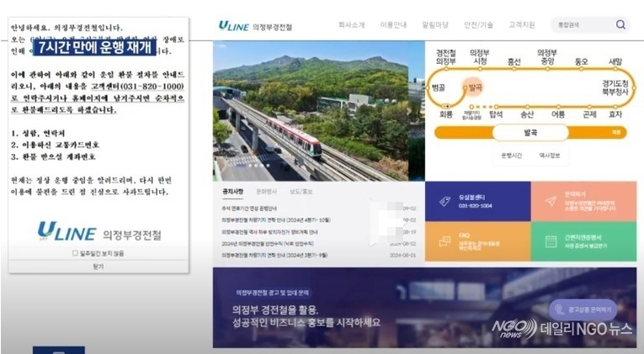Image resolution: width=644 pixels, height=354 pixels.
Task: Select 어룡 station on the map
Action: point(558,114)
